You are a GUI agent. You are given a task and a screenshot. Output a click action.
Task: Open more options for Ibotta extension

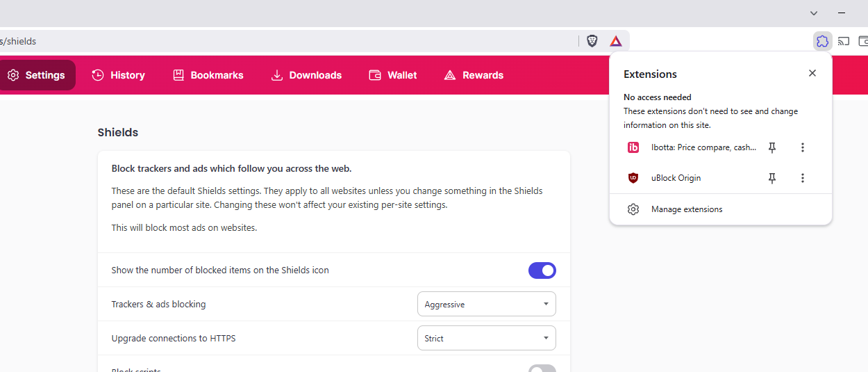tap(803, 147)
